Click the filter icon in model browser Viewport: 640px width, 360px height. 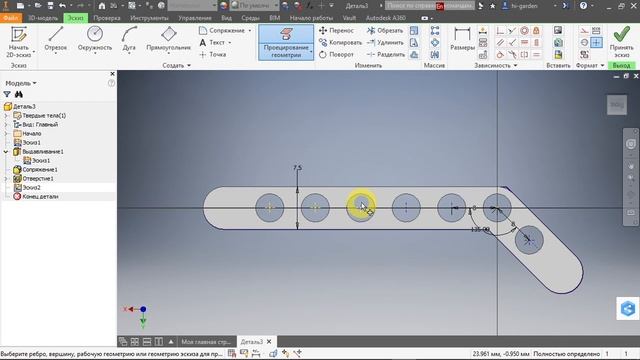[x=7, y=94]
